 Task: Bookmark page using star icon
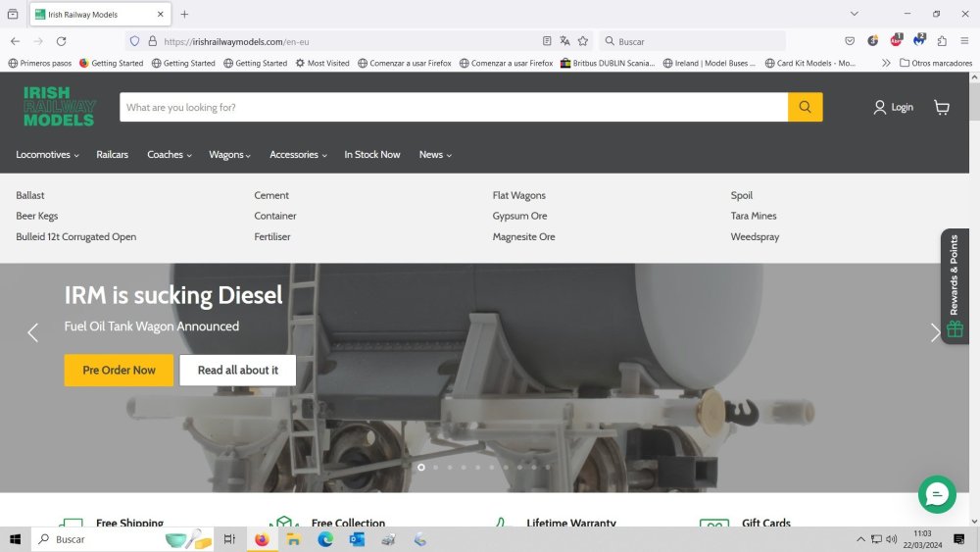583,41
